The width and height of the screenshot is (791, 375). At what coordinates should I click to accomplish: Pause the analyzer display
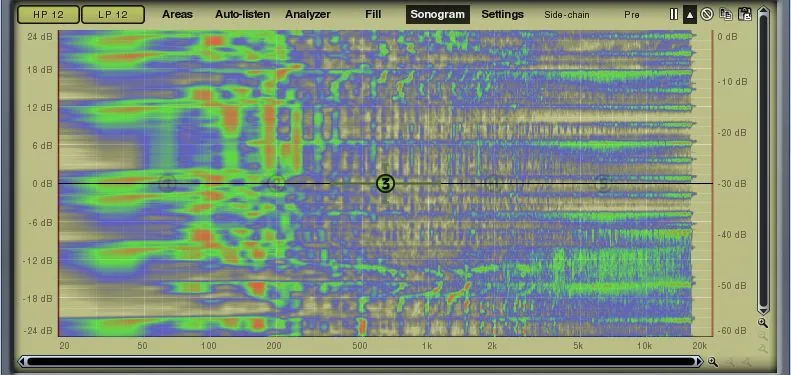pyautogui.click(x=674, y=15)
